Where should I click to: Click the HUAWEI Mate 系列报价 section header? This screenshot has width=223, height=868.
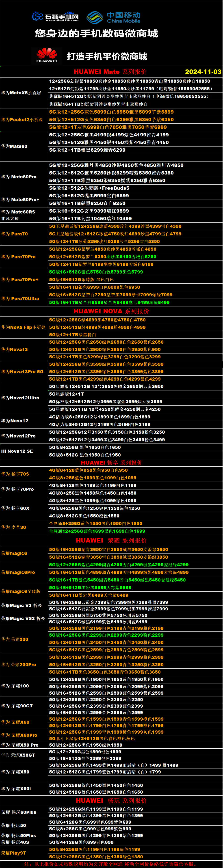click(110, 72)
